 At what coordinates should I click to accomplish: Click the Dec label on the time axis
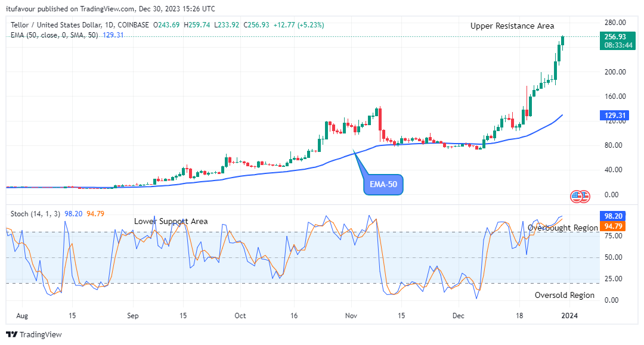point(459,315)
